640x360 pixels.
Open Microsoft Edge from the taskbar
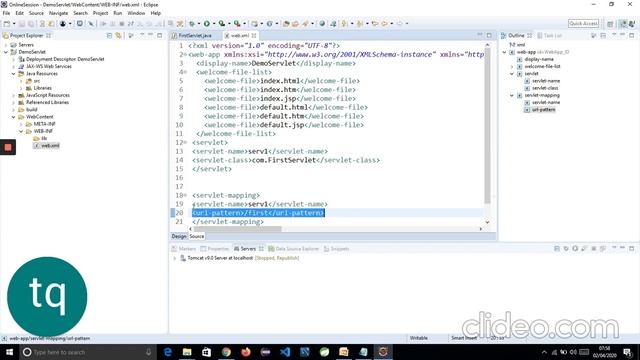click(x=167, y=352)
